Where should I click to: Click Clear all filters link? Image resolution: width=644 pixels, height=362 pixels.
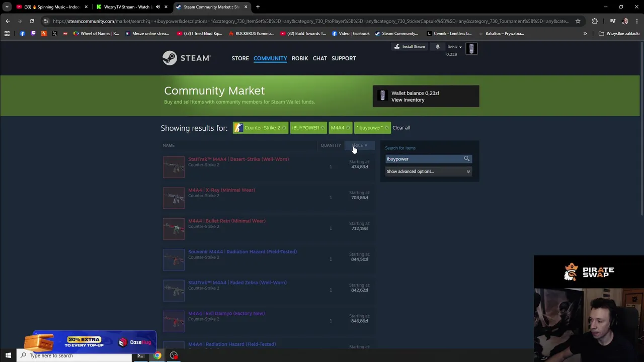pos(401,128)
